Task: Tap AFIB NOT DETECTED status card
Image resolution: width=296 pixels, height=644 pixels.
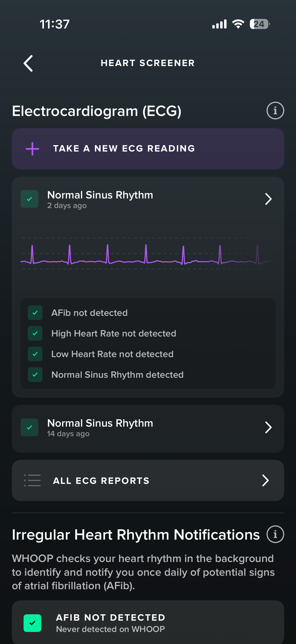Action: click(148, 622)
